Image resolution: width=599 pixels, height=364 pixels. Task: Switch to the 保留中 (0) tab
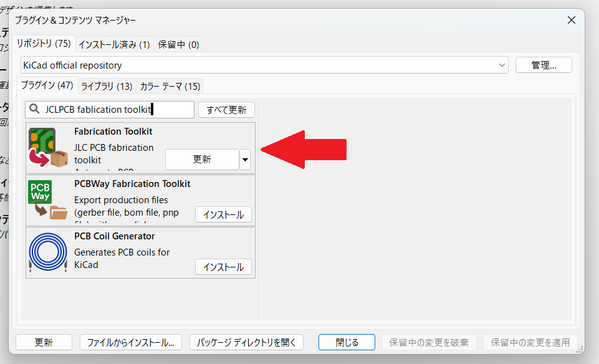pos(178,45)
